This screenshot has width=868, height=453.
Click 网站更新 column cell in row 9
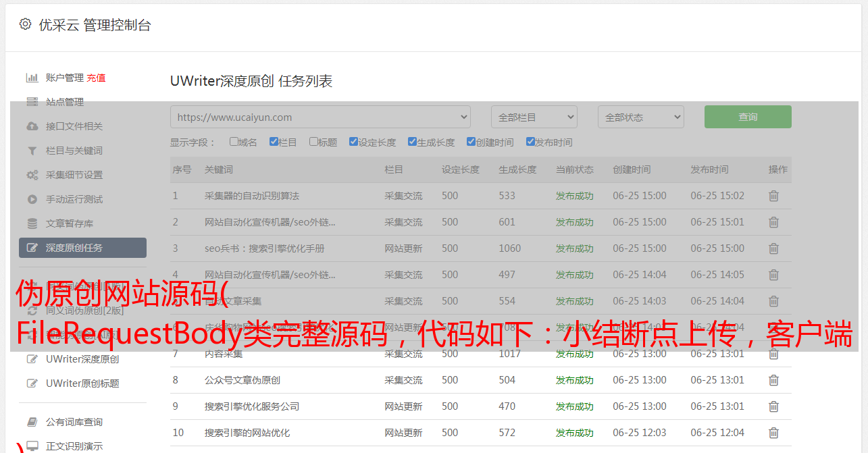click(404, 406)
